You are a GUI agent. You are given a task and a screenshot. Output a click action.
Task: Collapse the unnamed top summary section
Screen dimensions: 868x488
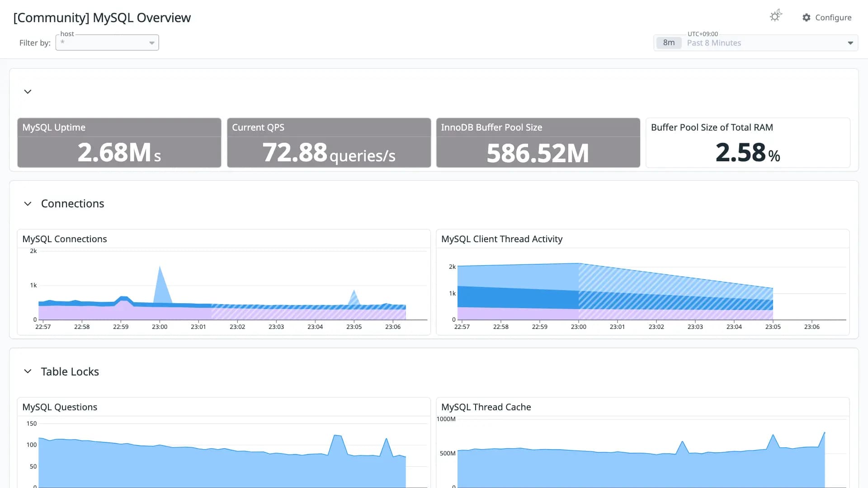click(x=28, y=92)
